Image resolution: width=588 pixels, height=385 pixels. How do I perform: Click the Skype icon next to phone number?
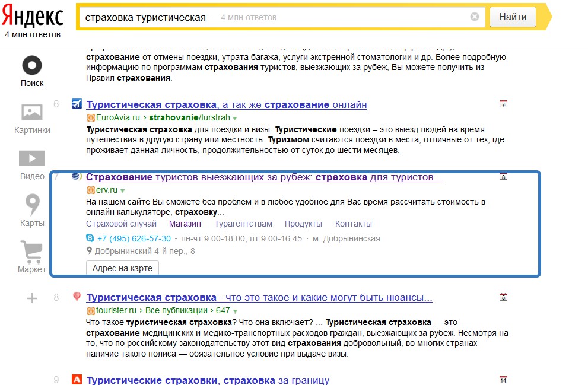[90, 238]
